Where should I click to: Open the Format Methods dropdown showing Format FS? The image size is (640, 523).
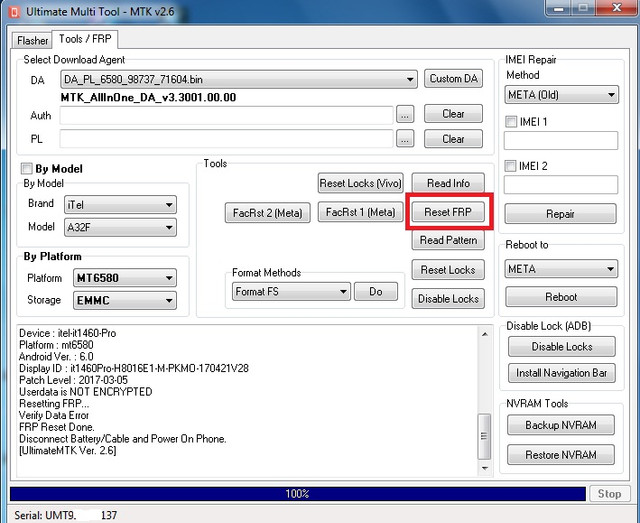click(291, 292)
